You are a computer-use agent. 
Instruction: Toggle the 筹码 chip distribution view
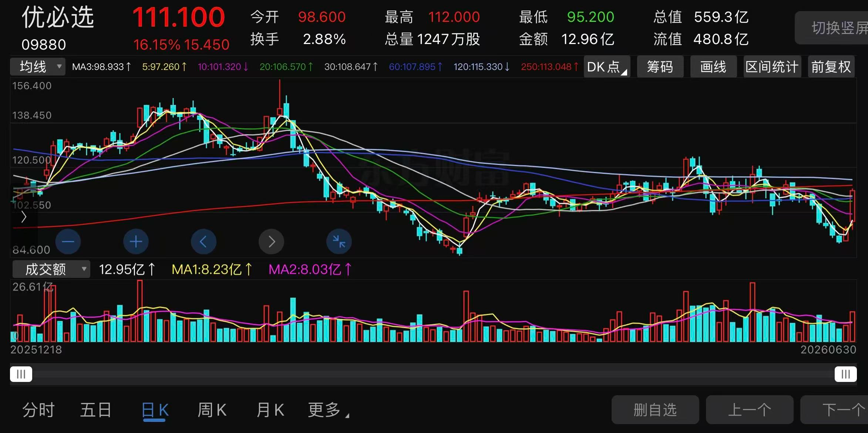(660, 67)
